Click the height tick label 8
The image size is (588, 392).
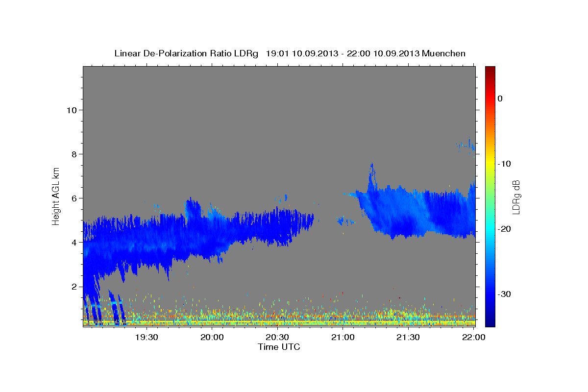pos(73,154)
